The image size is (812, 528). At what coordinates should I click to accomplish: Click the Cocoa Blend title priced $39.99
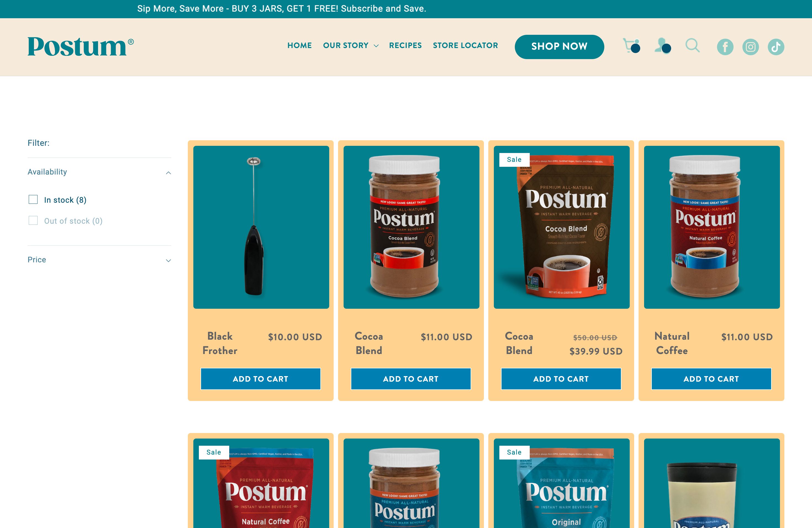click(519, 343)
